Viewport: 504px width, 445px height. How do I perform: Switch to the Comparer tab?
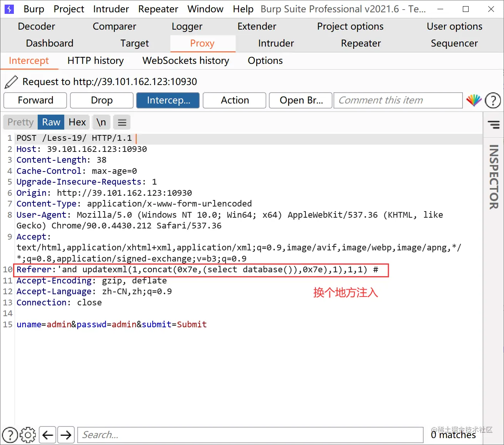pos(114,27)
